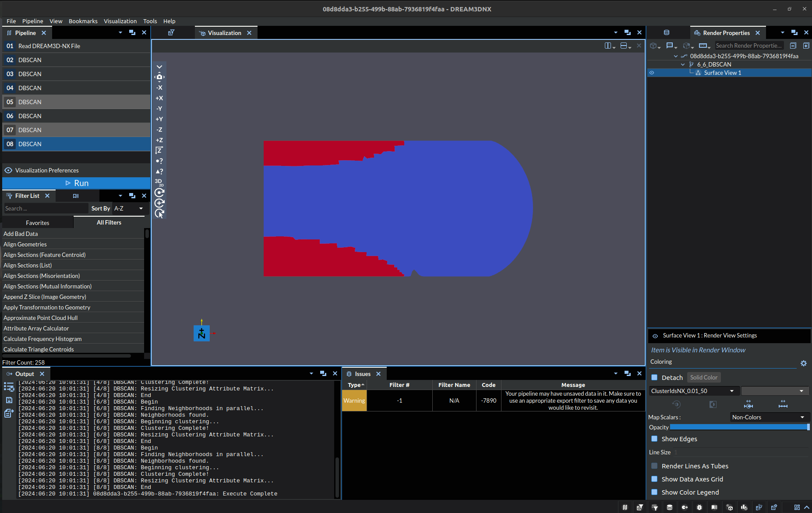Set view to -Z direction
The image size is (812, 513).
pos(159,130)
